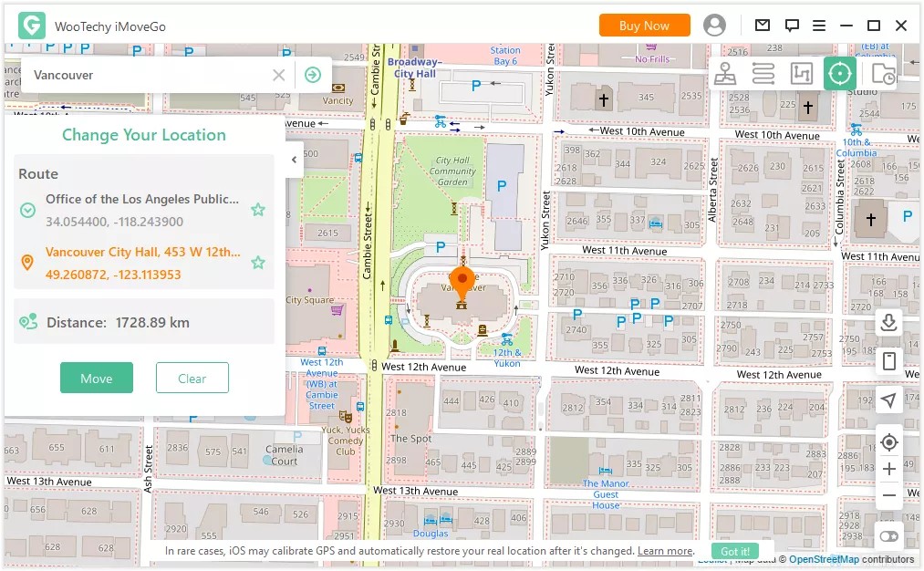Open the account avatar dropdown

click(x=714, y=25)
